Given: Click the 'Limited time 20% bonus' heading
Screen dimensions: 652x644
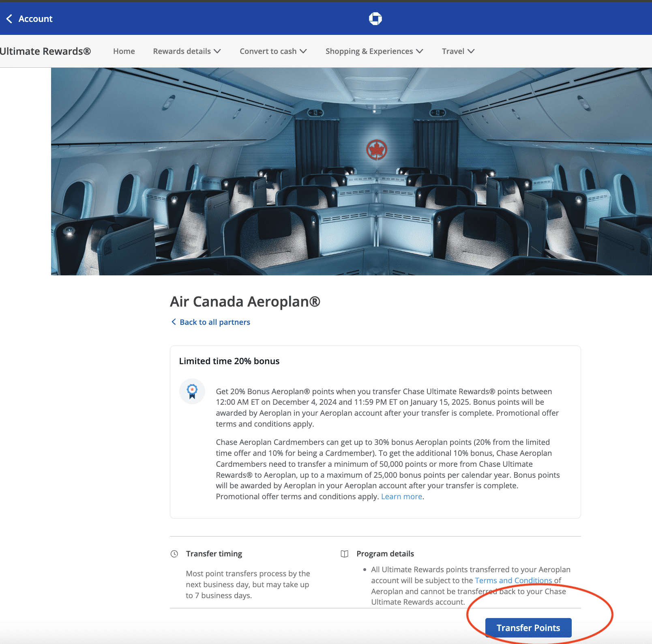Looking at the screenshot, I should pyautogui.click(x=229, y=361).
